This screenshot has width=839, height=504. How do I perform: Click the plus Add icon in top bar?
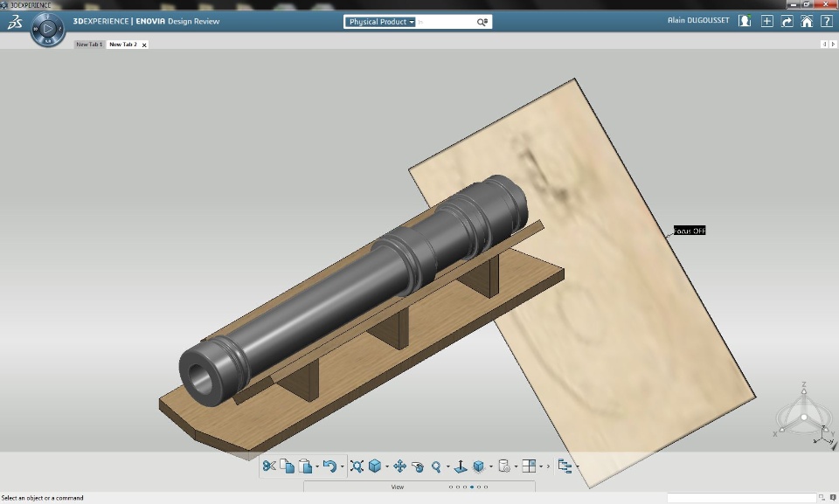tap(766, 21)
